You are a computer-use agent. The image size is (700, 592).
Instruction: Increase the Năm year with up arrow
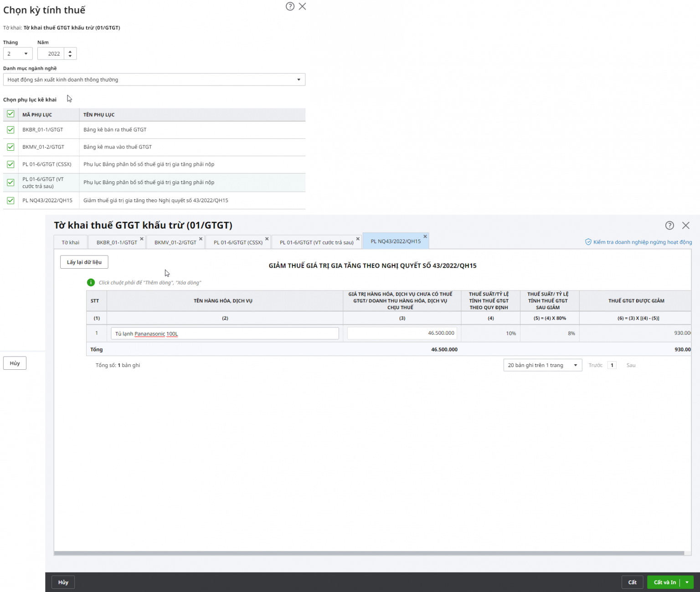pos(70,51)
